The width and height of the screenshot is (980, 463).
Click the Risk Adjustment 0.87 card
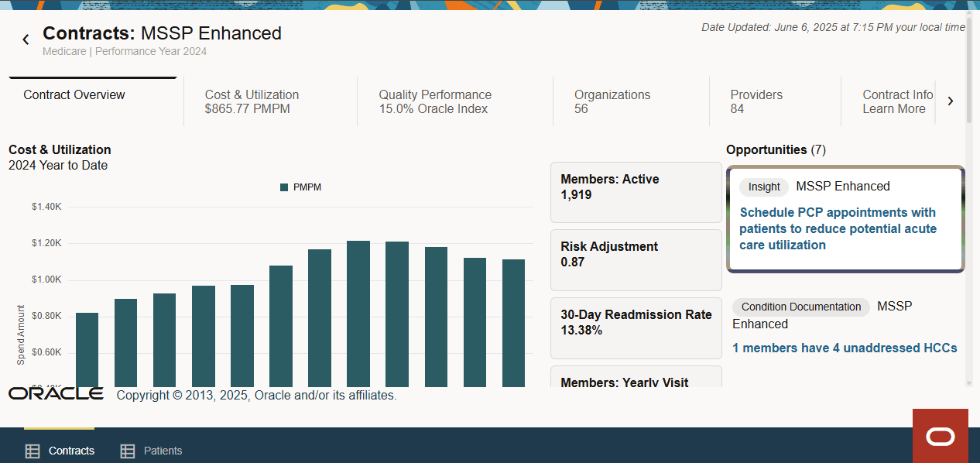click(636, 259)
